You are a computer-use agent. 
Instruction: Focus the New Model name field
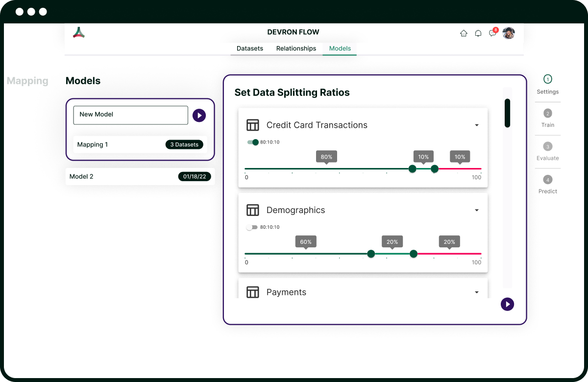[x=131, y=115]
